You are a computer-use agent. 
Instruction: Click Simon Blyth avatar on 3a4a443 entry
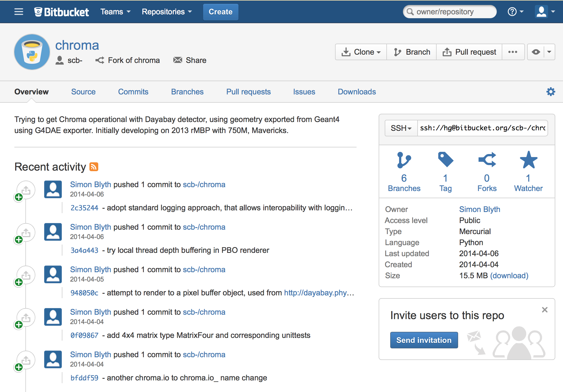[53, 232]
